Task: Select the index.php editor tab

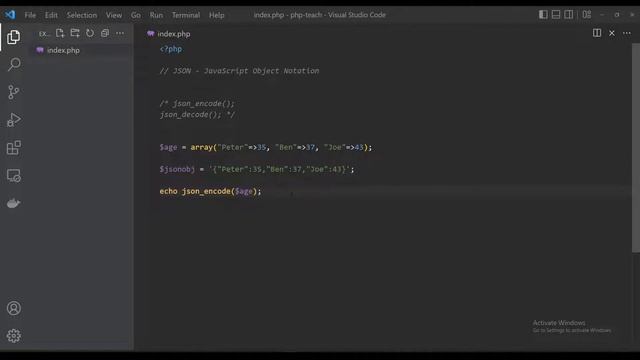Action: [x=169, y=34]
